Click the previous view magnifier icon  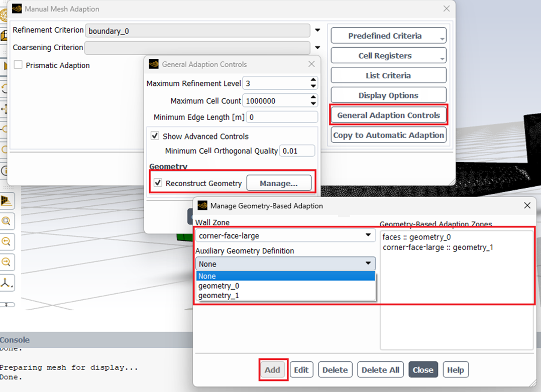(x=7, y=241)
